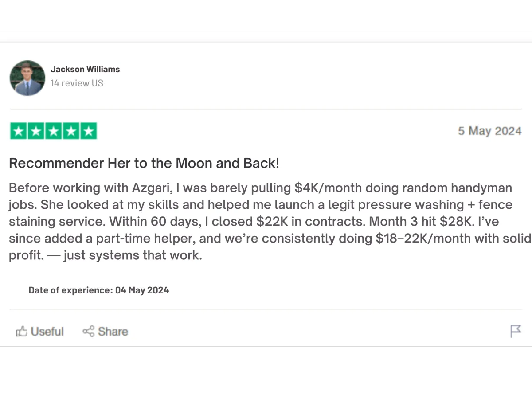
Task: Open Jackson Williams' profile photo
Action: (x=27, y=78)
